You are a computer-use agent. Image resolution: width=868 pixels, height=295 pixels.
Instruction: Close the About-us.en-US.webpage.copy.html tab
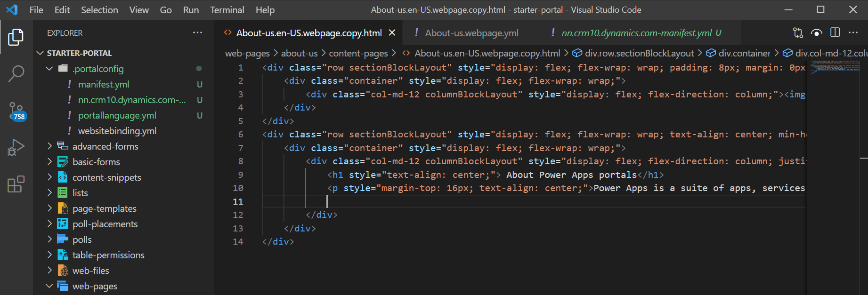click(x=392, y=33)
